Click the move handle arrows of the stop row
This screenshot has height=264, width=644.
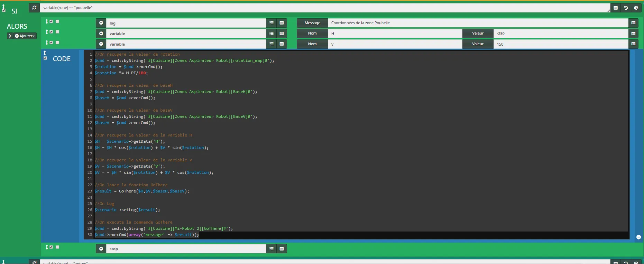[47, 247]
